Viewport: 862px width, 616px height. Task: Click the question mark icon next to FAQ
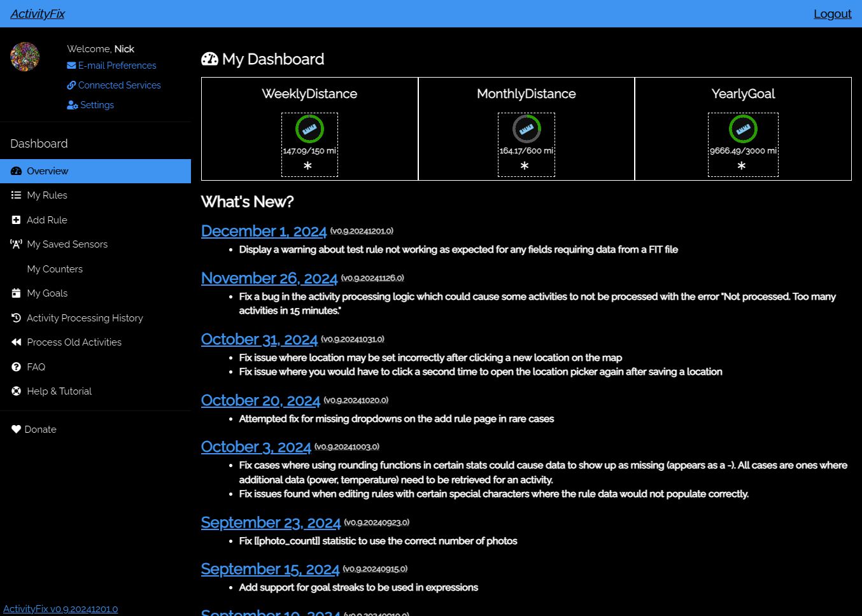pyautogui.click(x=16, y=367)
